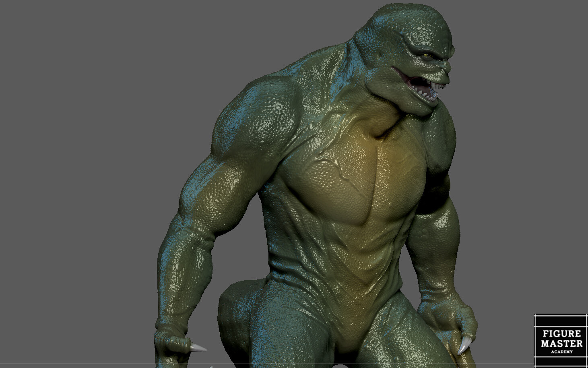Select the creature's open mouth with teeth

click(x=421, y=85)
